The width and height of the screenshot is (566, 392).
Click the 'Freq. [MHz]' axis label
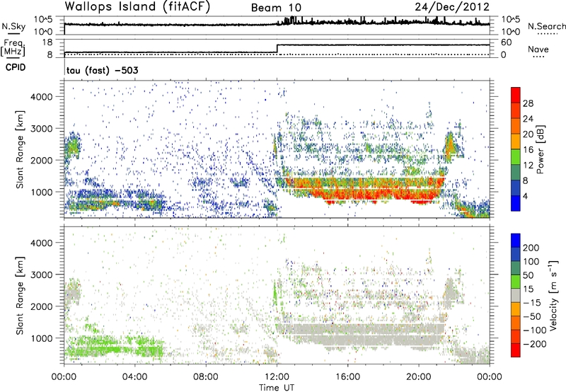tap(13, 47)
